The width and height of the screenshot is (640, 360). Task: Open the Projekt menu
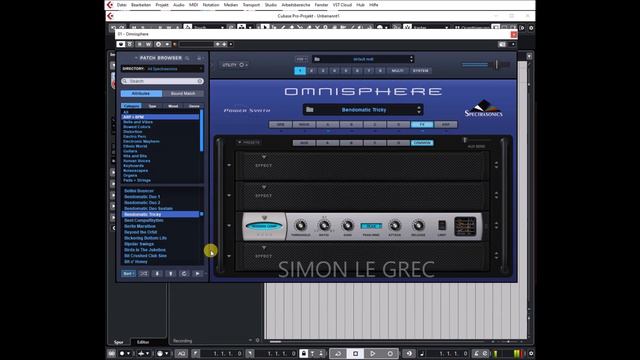coord(162,5)
